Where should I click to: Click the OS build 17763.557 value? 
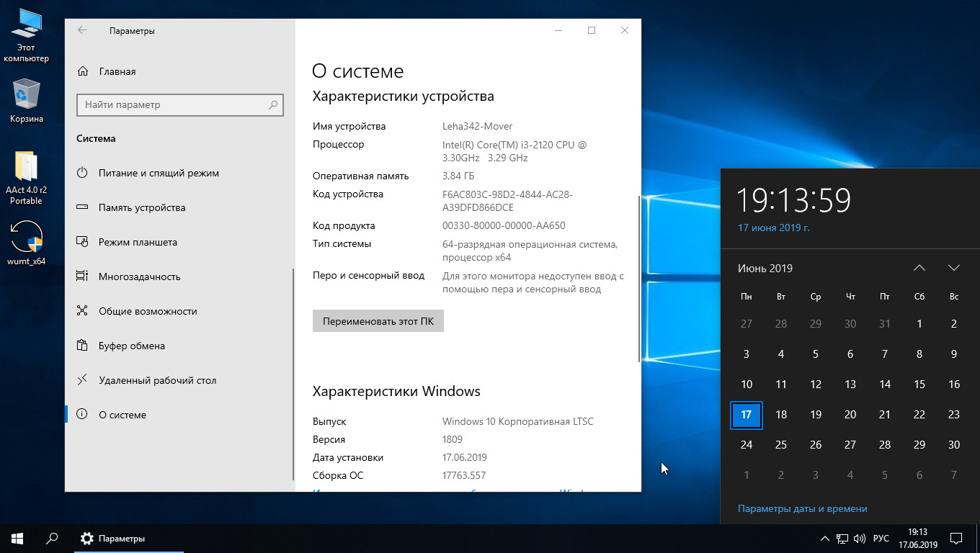pyautogui.click(x=464, y=475)
